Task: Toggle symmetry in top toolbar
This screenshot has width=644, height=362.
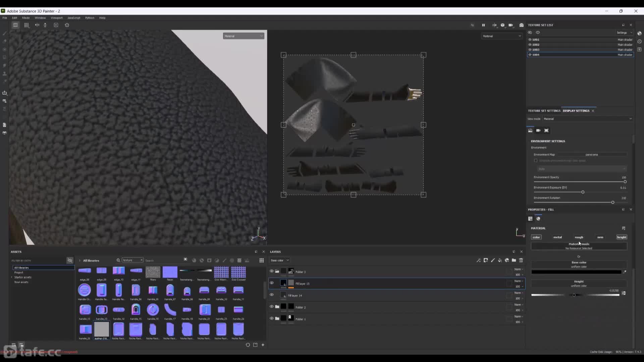Action: pyautogui.click(x=37, y=25)
